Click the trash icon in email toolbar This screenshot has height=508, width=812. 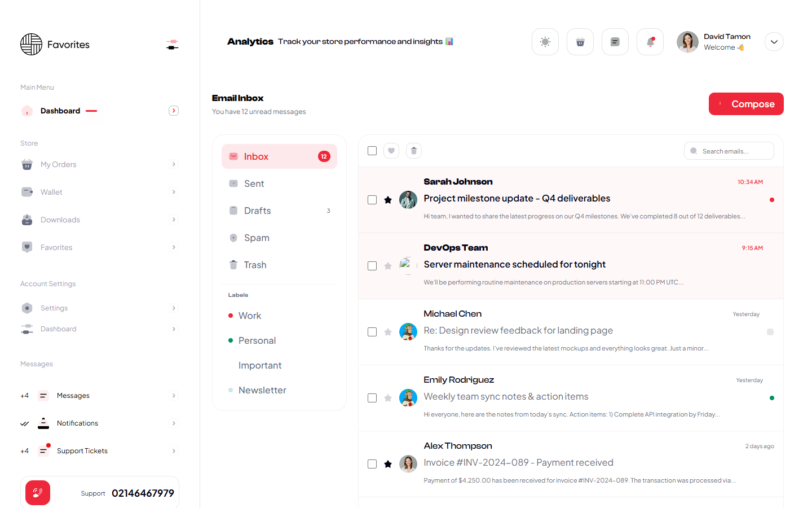(x=414, y=151)
